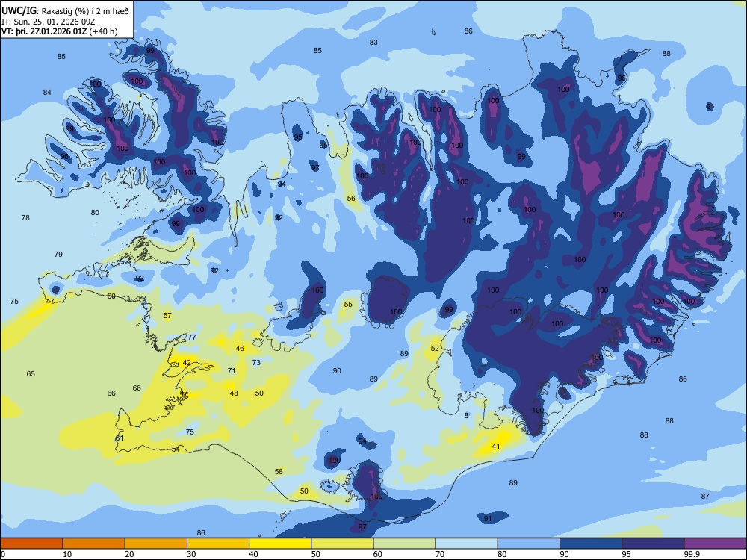Select the map value 77

pyautogui.click(x=192, y=337)
